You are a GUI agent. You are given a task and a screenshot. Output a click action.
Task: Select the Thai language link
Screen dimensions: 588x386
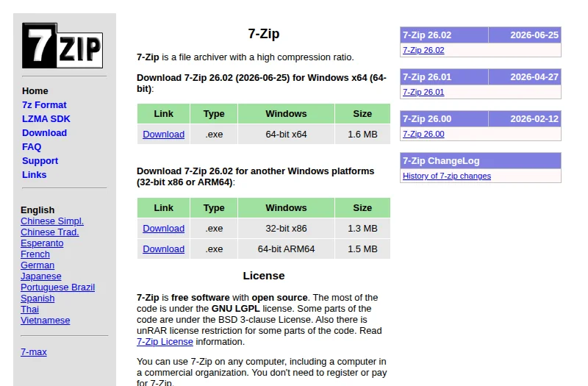coord(29,310)
